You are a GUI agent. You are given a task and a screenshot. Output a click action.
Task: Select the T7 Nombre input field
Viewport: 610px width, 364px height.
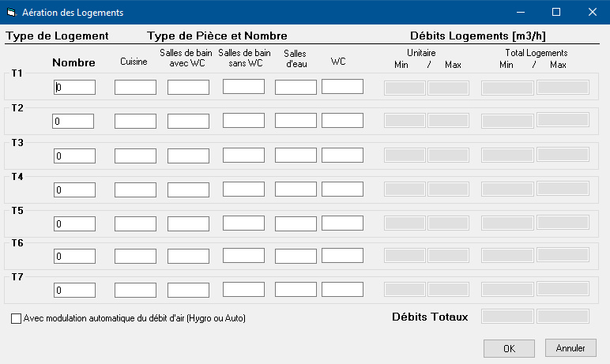pyautogui.click(x=74, y=291)
